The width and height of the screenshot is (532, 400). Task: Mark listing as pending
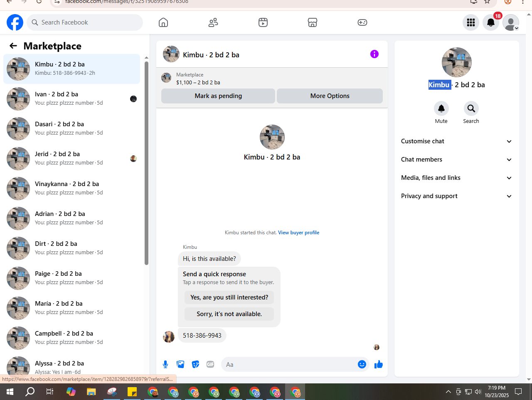(x=218, y=96)
